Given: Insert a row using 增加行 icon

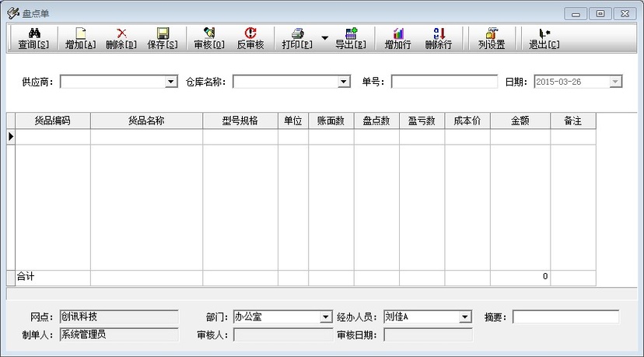Looking at the screenshot, I should (x=398, y=33).
